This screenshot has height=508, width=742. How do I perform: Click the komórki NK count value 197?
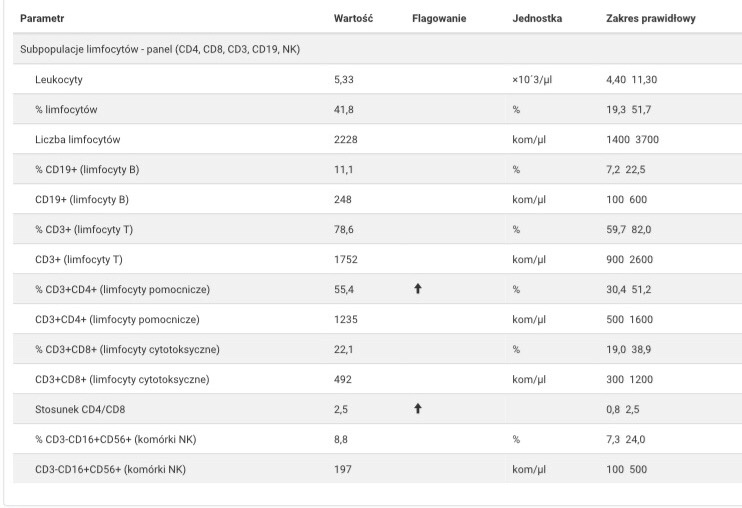click(343, 469)
